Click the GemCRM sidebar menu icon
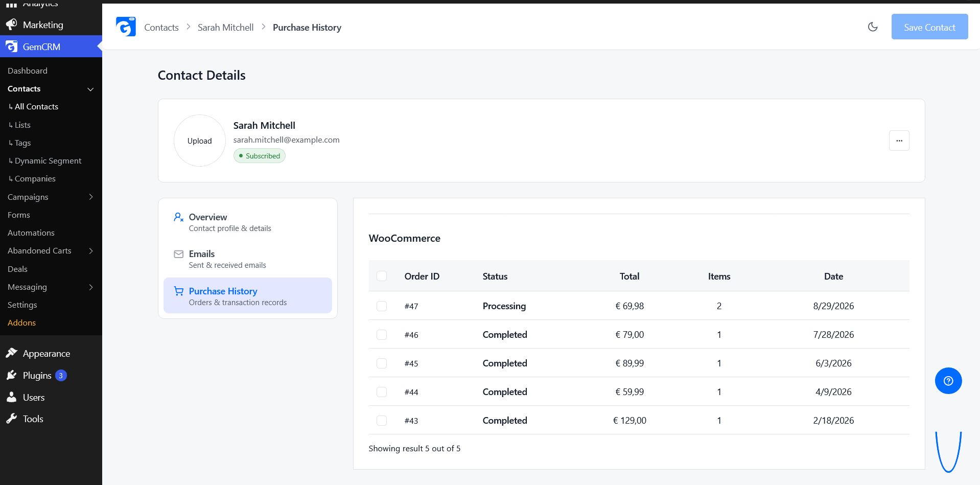 pos(11,47)
